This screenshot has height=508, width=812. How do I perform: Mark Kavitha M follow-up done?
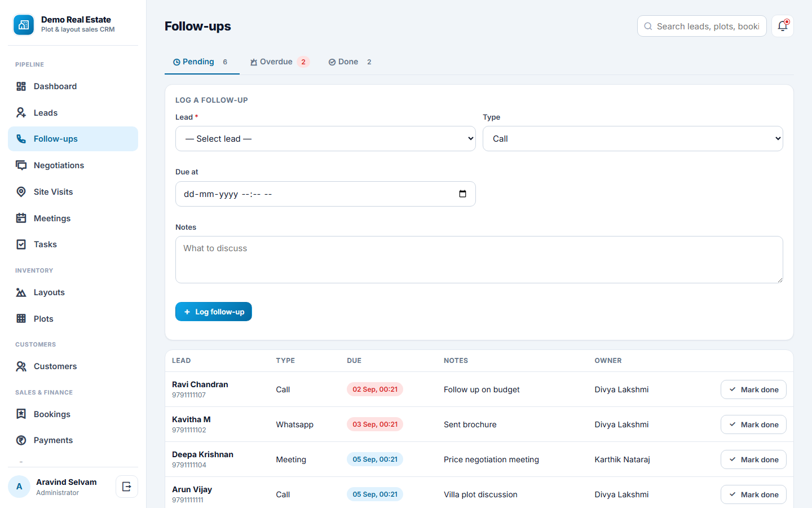[x=753, y=424]
